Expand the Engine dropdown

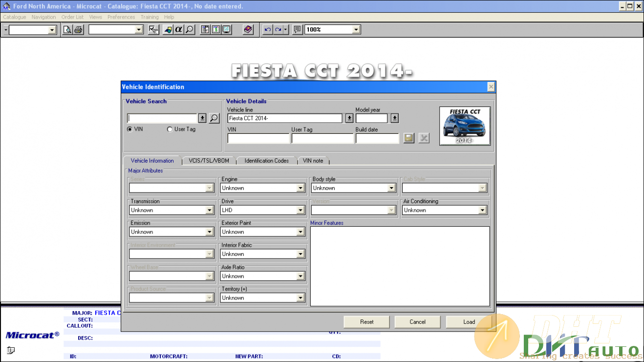(301, 188)
